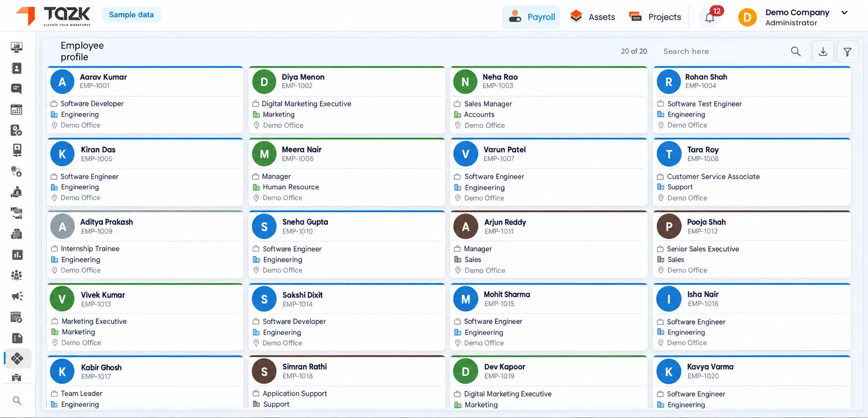This screenshot has width=868, height=418.
Task: Click Kabir Ghosh's Team Leader title
Action: pyautogui.click(x=82, y=393)
